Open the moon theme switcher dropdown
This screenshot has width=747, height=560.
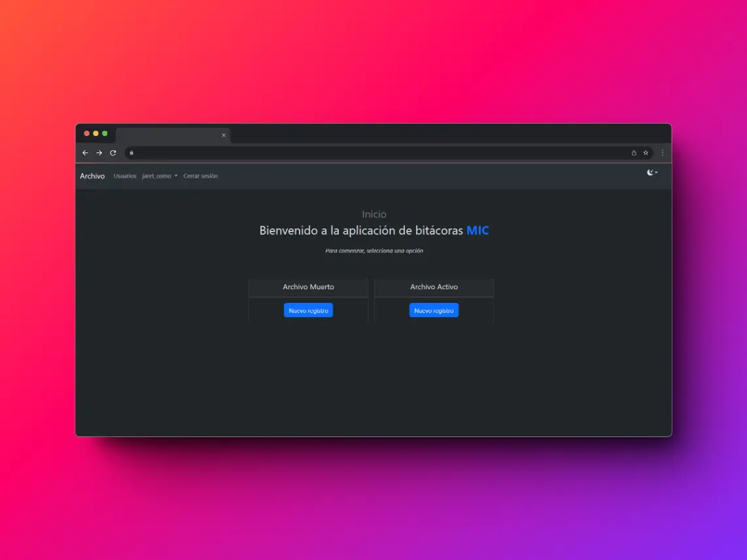652,173
